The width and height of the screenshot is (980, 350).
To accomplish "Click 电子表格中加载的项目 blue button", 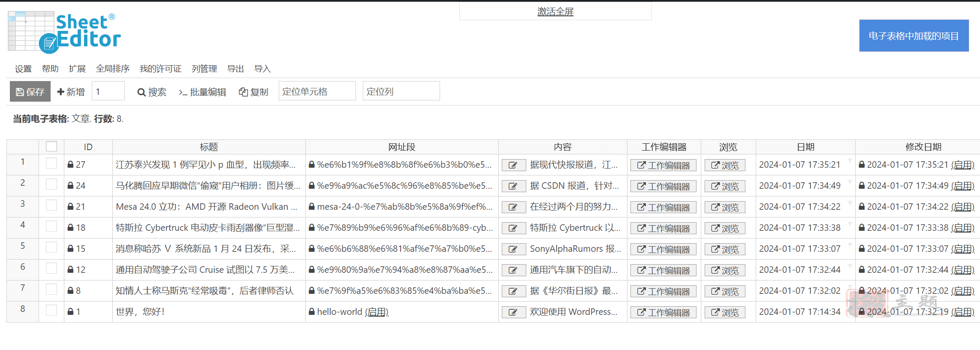I will click(x=914, y=36).
